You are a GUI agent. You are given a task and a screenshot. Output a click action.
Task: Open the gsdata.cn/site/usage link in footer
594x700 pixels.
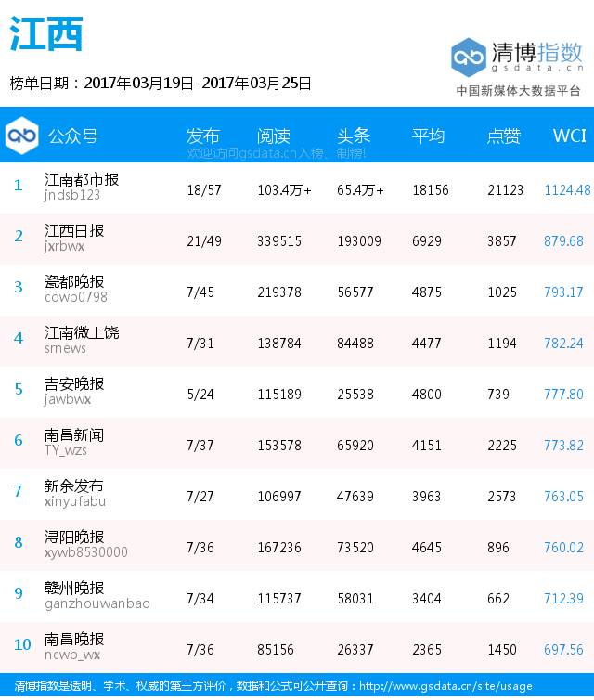pos(445,686)
